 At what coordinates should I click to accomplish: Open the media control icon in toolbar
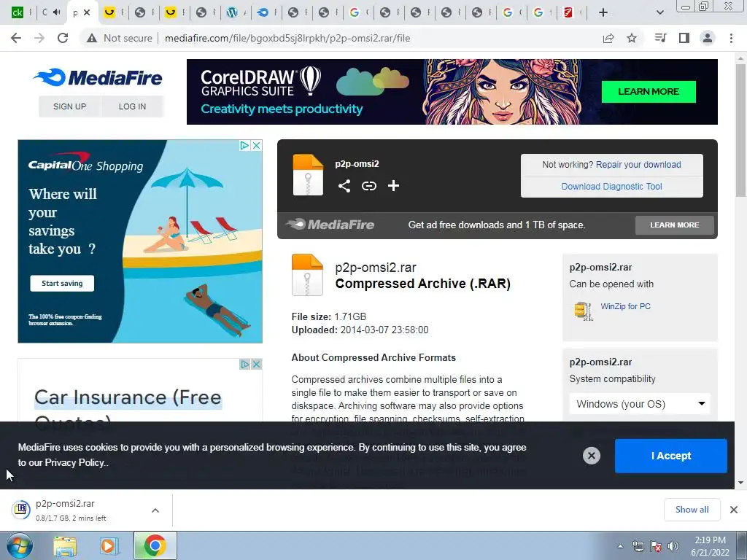(660, 38)
